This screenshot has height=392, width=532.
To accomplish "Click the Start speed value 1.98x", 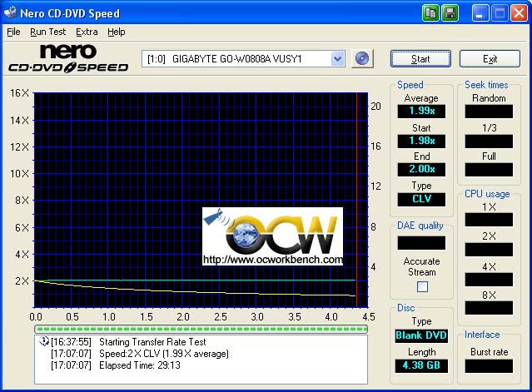I will point(421,141).
